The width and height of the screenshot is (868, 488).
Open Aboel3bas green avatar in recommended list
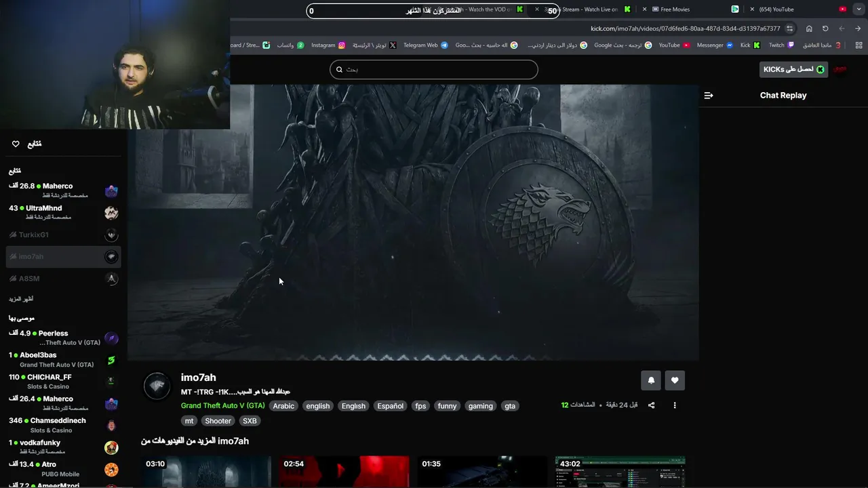click(x=111, y=360)
